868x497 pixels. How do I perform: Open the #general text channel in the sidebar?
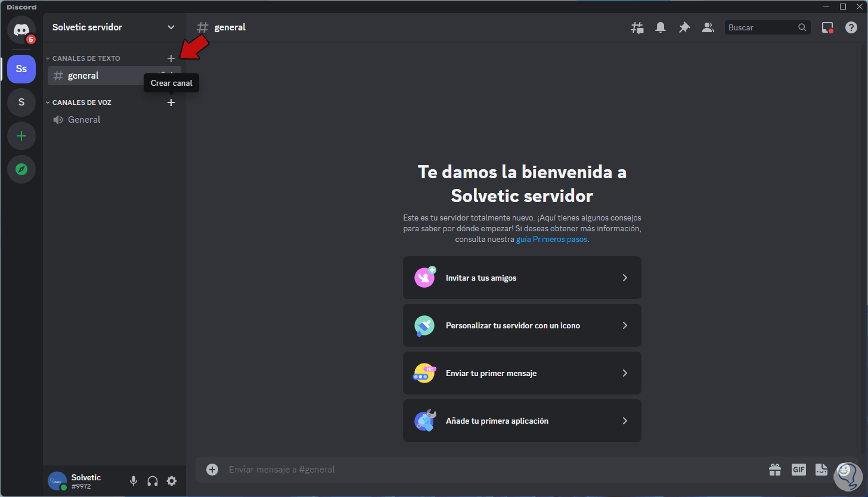pos(114,76)
